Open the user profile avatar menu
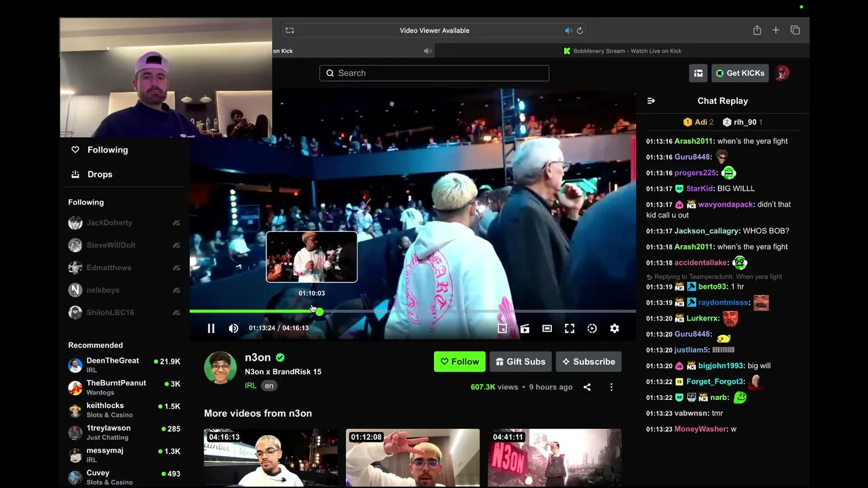Screen dimensions: 868x488 pos(782,73)
